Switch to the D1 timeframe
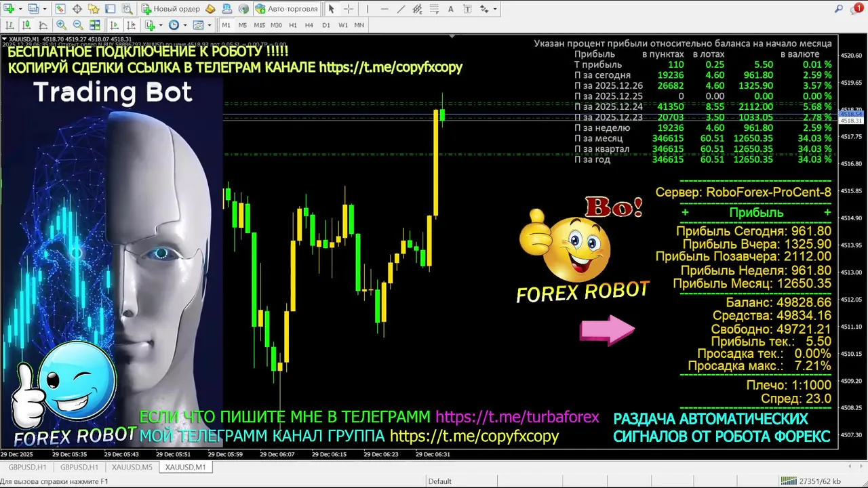This screenshot has width=868, height=488. point(326,25)
